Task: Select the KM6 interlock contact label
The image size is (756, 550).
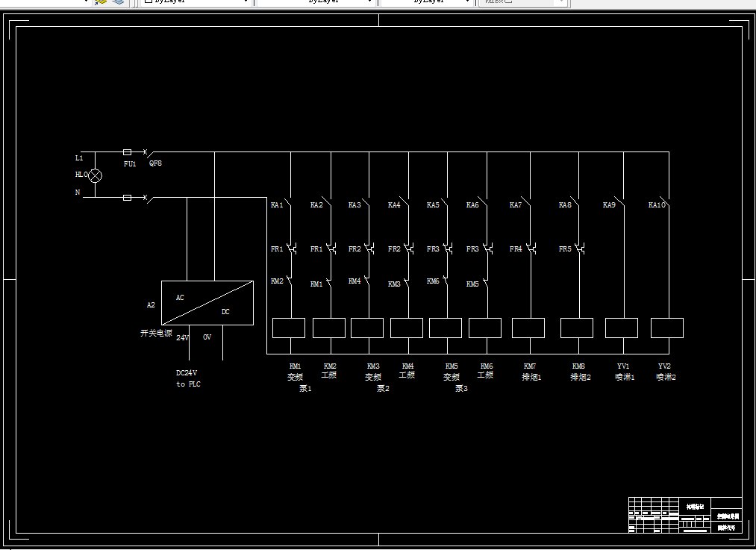Action: (x=433, y=281)
